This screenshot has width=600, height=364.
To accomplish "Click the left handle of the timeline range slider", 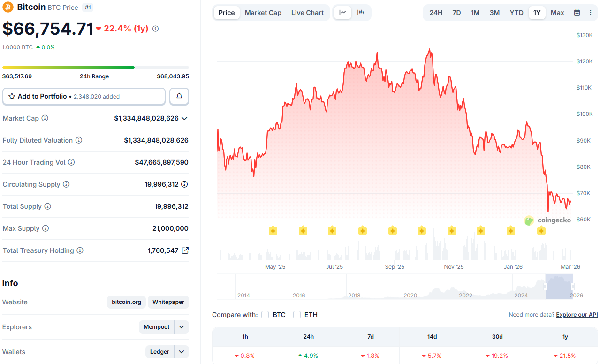I will [546, 286].
